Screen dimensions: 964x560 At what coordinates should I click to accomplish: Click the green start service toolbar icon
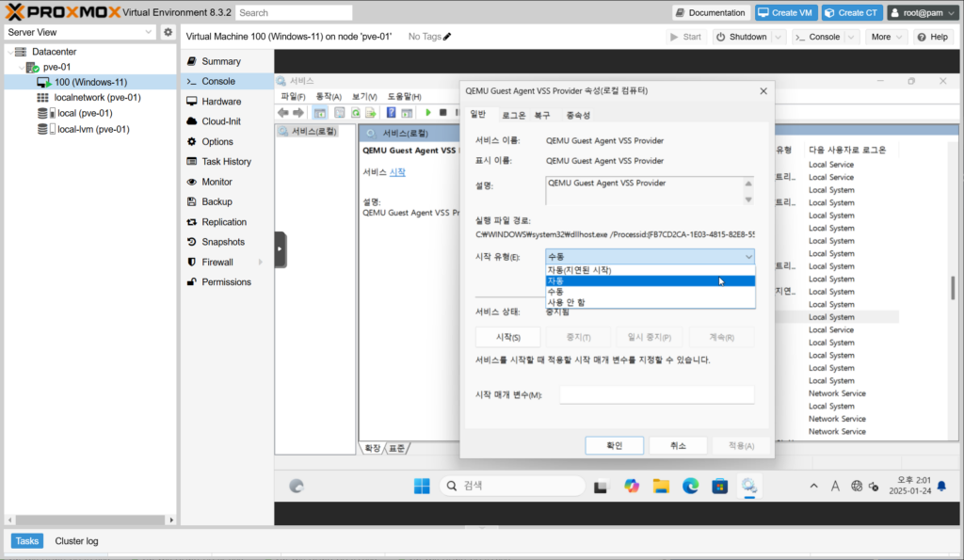(428, 112)
